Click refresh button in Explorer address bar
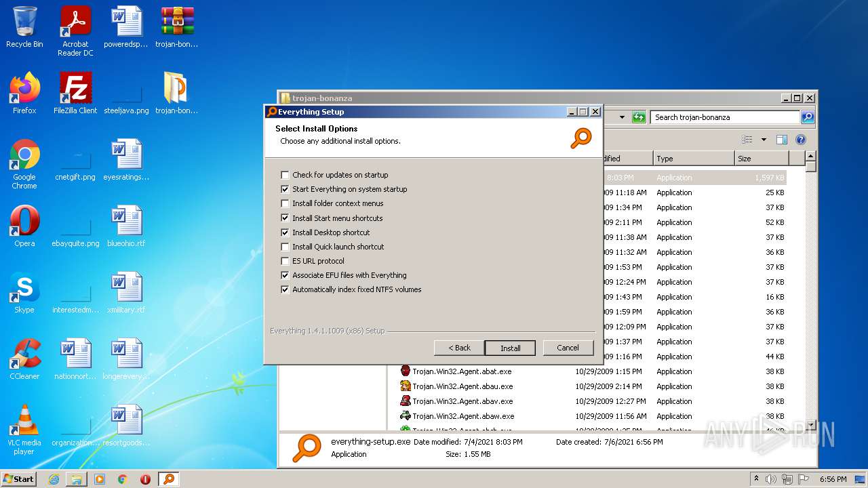Screen dimensions: 868x488 coord(638,117)
